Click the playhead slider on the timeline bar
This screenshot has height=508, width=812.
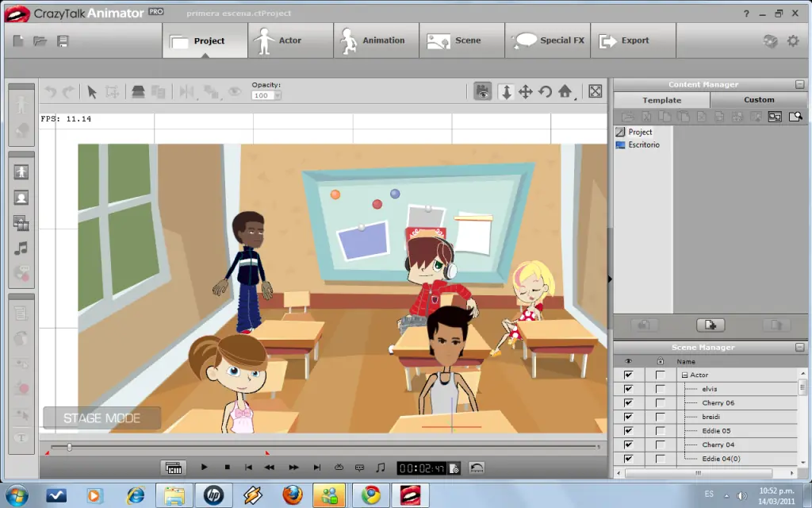pos(69,447)
